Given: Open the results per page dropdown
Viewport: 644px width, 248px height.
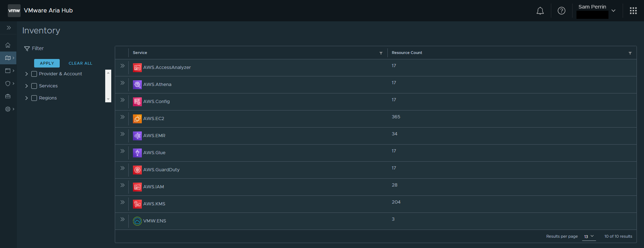Looking at the screenshot, I should (589, 237).
